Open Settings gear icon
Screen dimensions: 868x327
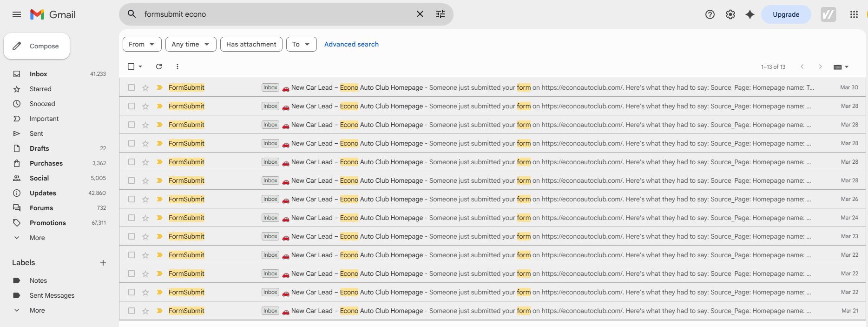click(x=730, y=14)
